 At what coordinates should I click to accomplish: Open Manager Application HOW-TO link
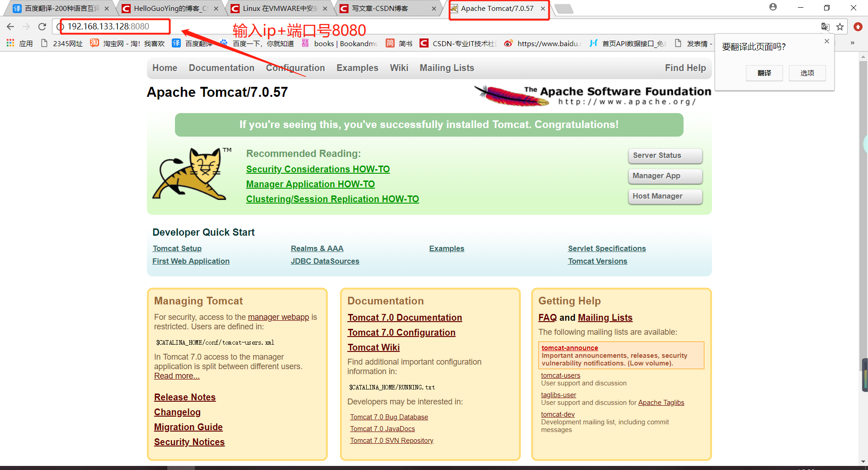pos(310,184)
